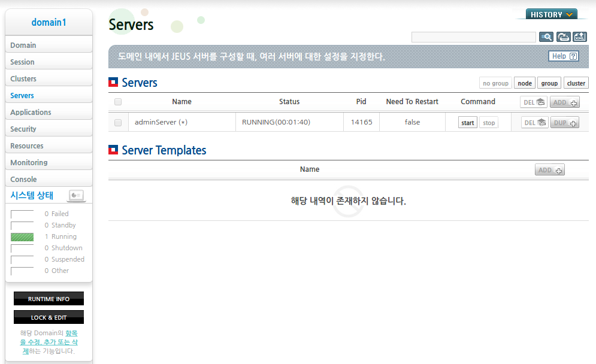Open the Applications menu item
596x364 pixels.
(49, 112)
